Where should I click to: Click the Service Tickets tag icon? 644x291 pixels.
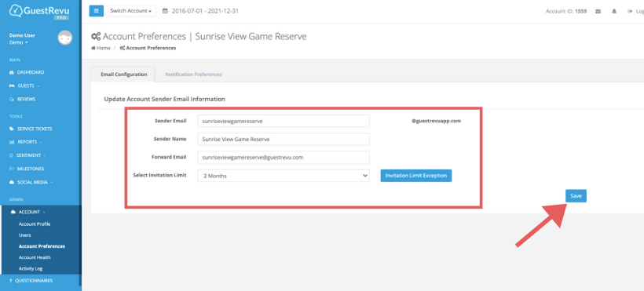pyautogui.click(x=12, y=129)
